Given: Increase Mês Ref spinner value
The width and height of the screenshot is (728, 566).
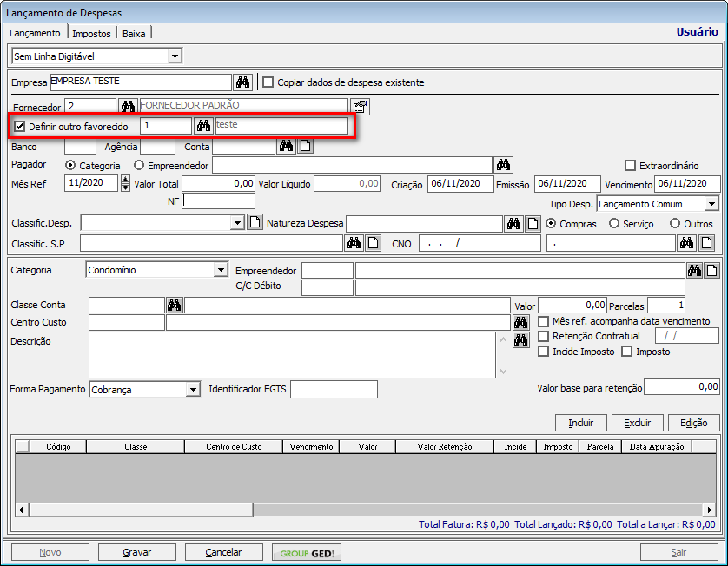Looking at the screenshot, I should [125, 179].
